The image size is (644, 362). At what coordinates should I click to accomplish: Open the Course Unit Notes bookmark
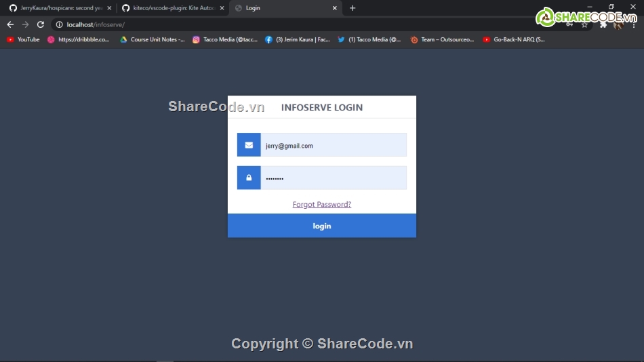(153, 39)
